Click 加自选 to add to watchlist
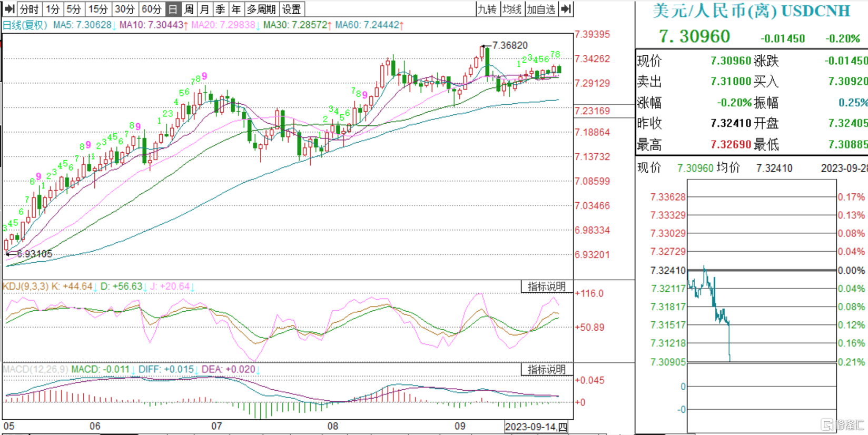Viewport: 868px width, 435px height. 541,9
